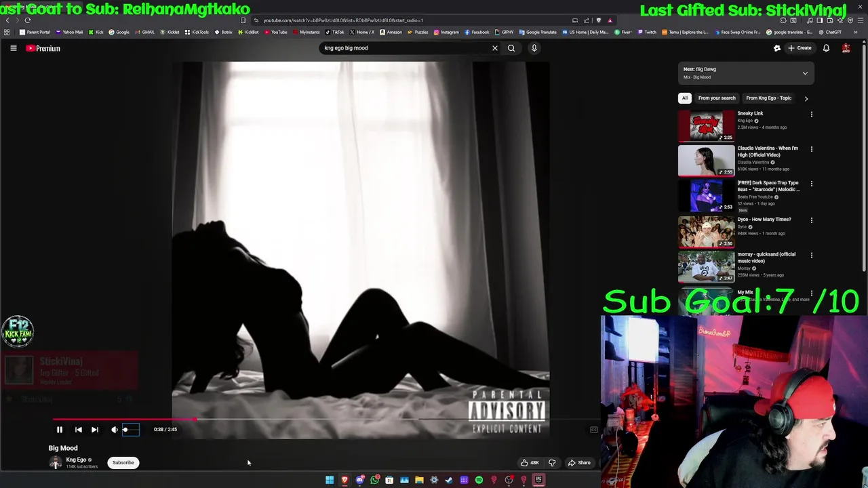
Task: Open Kng Ego channel avatar
Action: point(56,462)
